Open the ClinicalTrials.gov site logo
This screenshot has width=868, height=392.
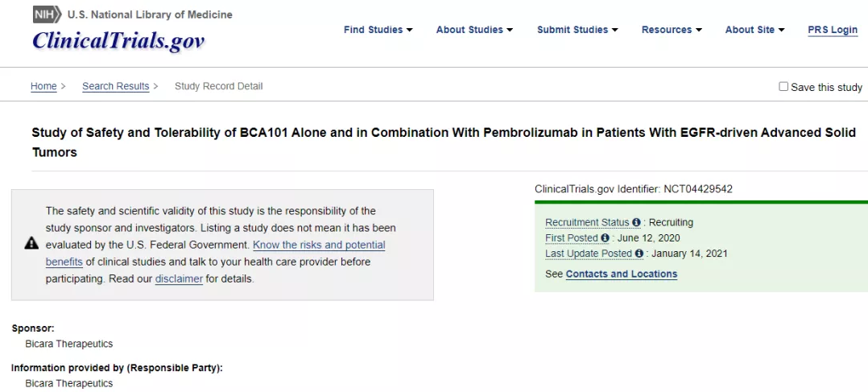[x=118, y=40]
